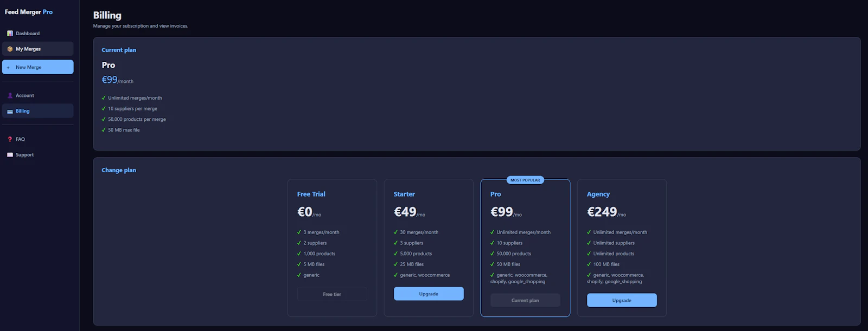Click checkmark beside '25 MB files'
The image size is (868, 331).
[395, 264]
